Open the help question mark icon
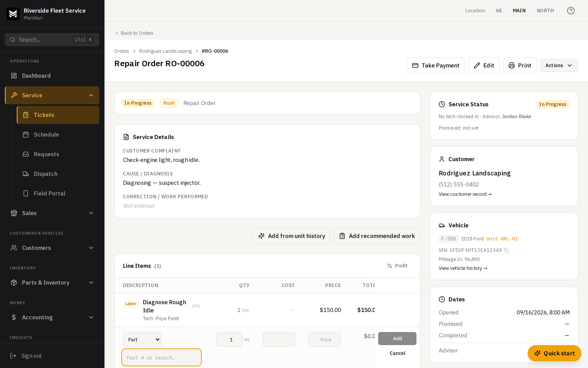 (570, 11)
